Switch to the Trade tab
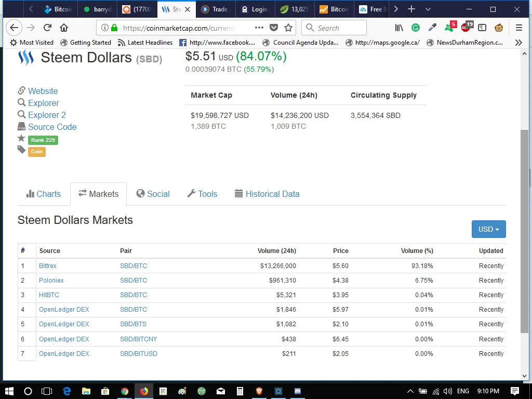 pos(216,9)
